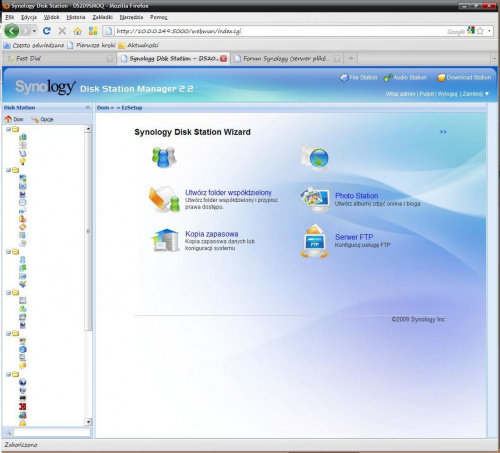Click the users group icon in the wizard
Image resolution: width=500 pixels, height=453 pixels.
coord(164,157)
